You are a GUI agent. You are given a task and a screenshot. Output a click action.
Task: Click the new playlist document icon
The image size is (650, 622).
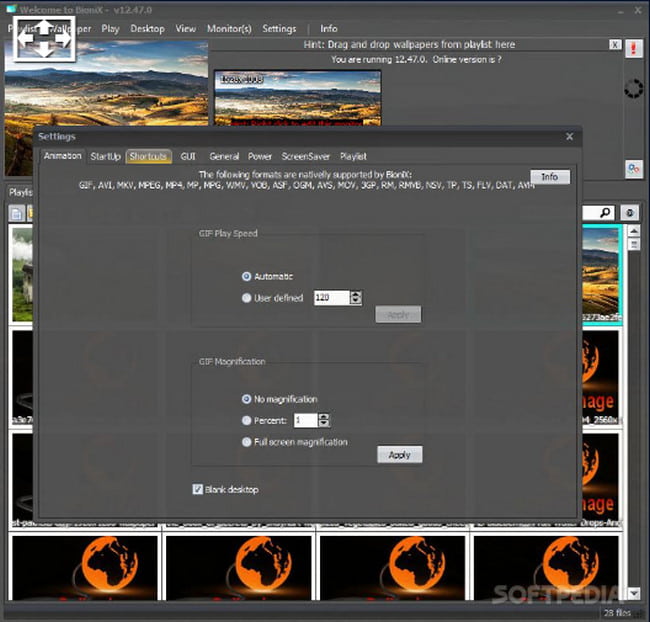pyautogui.click(x=17, y=213)
